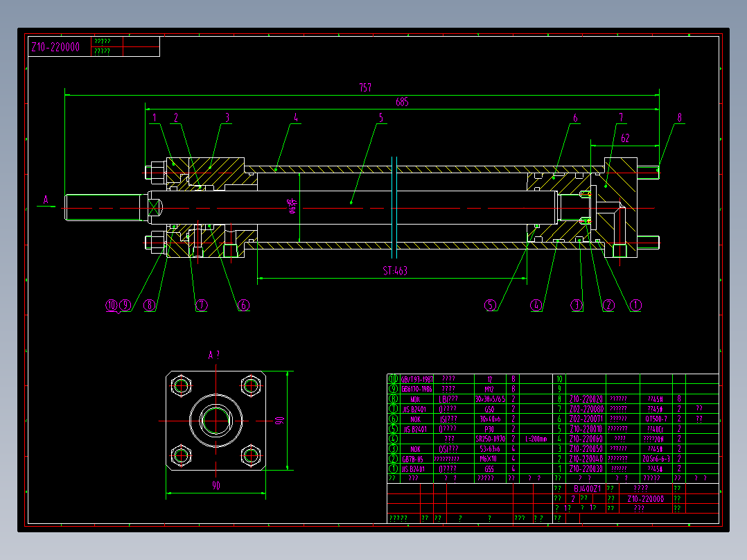Click the SR250-0970 specification cell
Image resolution: width=747 pixels, height=560 pixels.
pyautogui.click(x=490, y=439)
